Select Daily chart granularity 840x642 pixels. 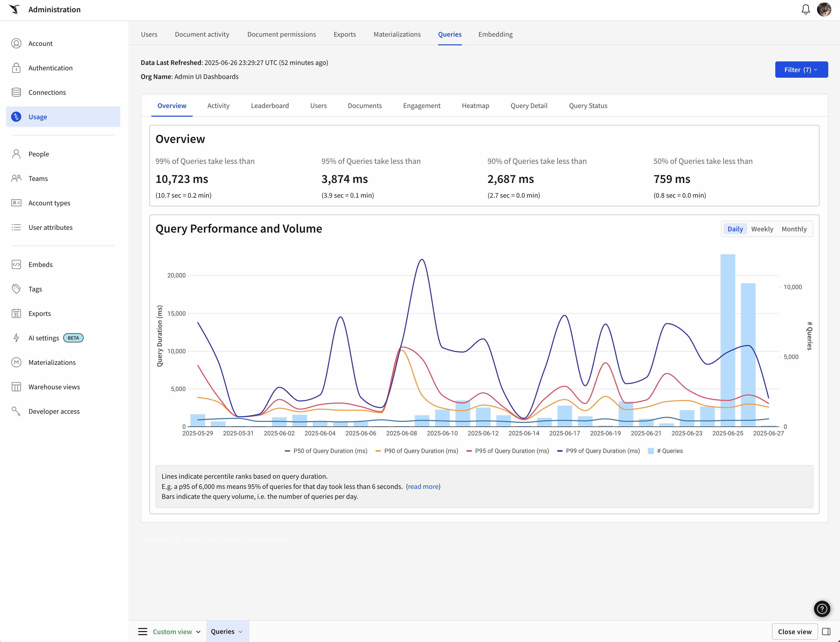coord(735,229)
